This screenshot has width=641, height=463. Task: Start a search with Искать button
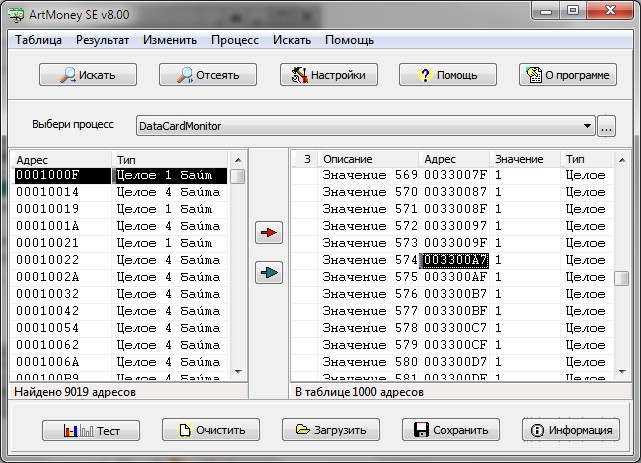pyautogui.click(x=88, y=75)
